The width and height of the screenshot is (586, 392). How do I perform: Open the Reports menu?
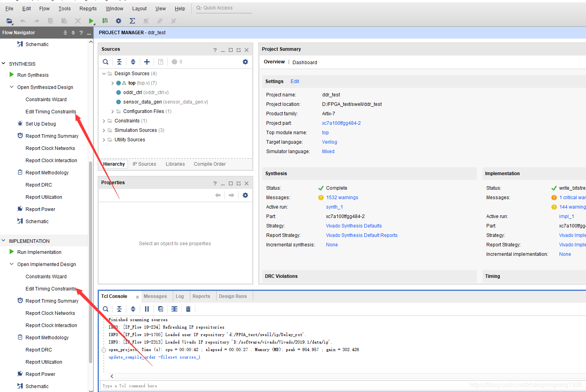pyautogui.click(x=88, y=8)
